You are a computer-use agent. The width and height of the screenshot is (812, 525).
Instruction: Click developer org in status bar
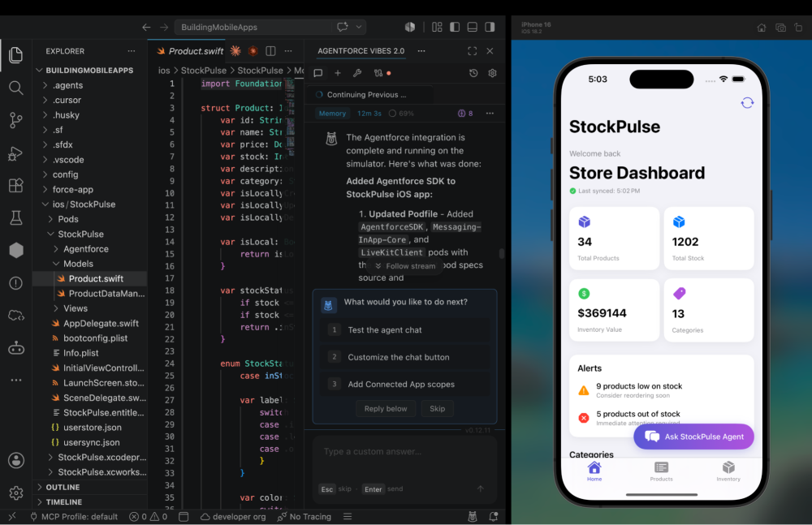tap(233, 517)
